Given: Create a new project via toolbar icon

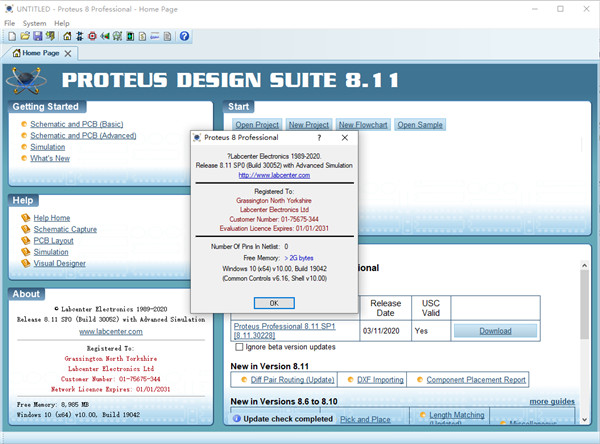Looking at the screenshot, I should click(12, 36).
